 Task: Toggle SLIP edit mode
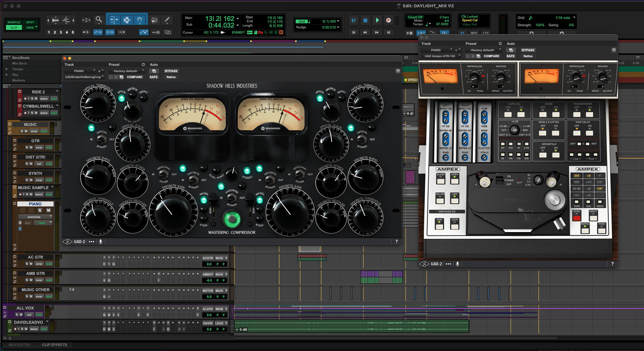(x=14, y=28)
